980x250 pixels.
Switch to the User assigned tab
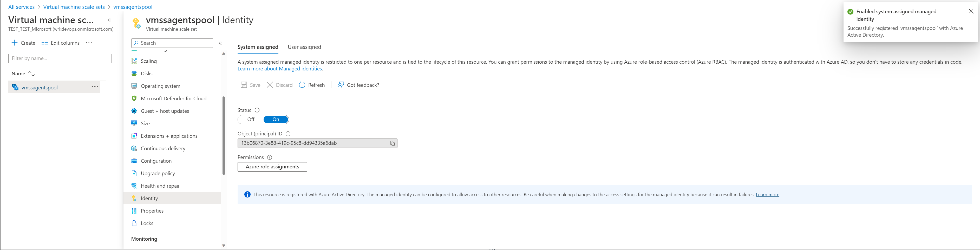304,47
